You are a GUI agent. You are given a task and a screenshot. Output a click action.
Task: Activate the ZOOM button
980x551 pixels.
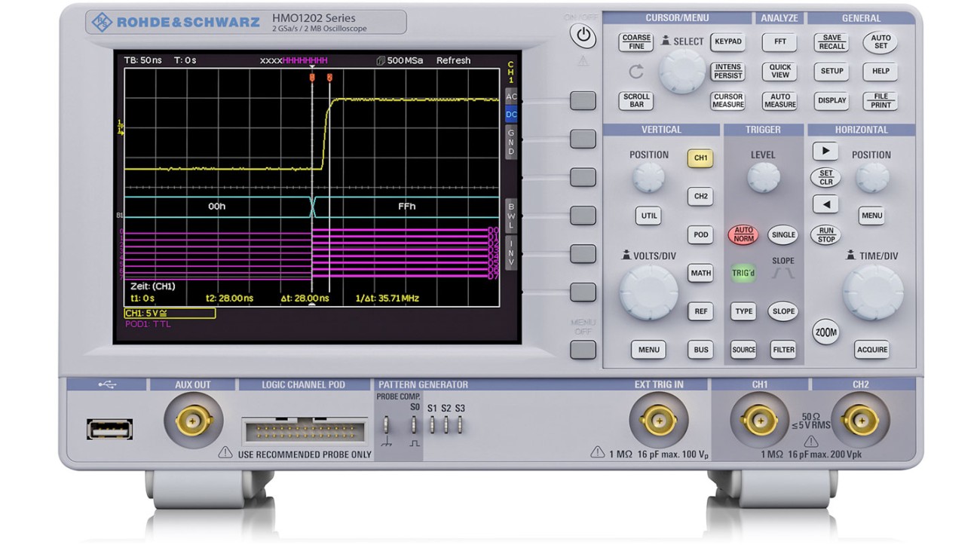pyautogui.click(x=825, y=332)
